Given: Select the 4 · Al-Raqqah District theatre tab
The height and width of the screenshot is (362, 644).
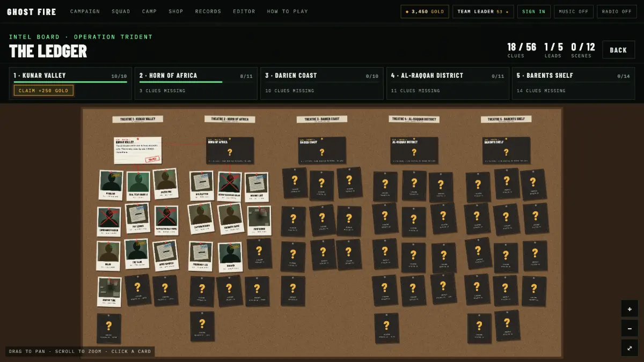Looking at the screenshot, I should tap(448, 83).
